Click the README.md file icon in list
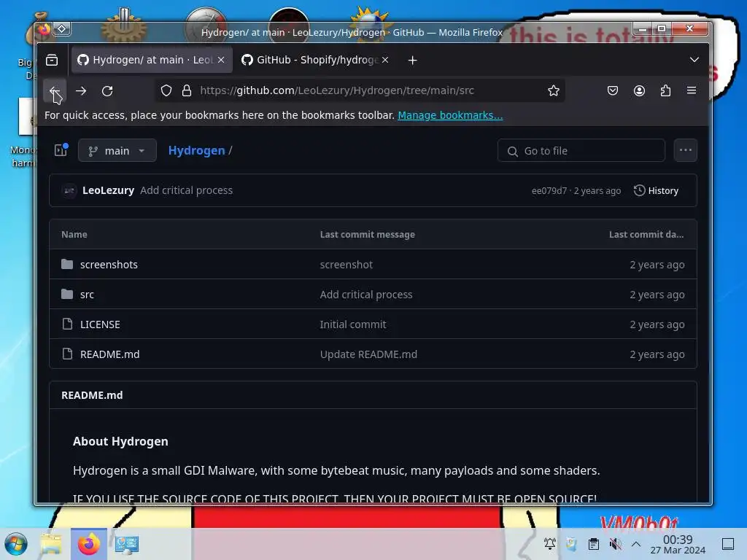Image resolution: width=747 pixels, height=560 pixels. [x=67, y=354]
